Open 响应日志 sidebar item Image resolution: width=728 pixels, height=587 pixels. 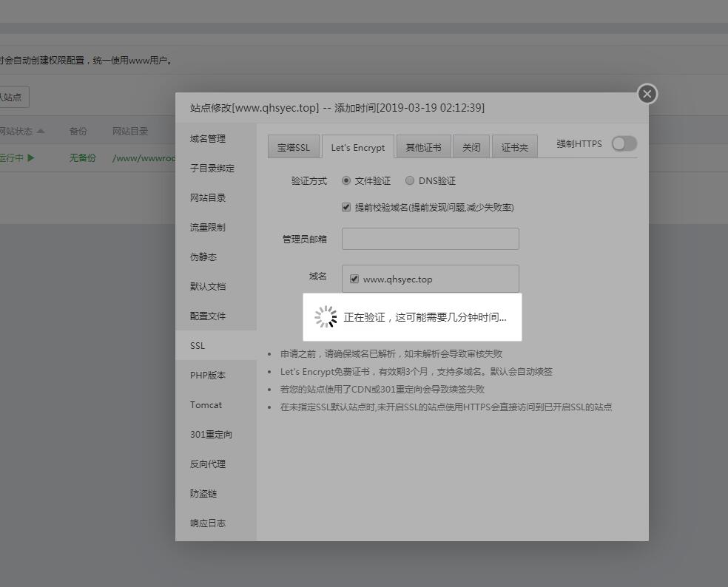pyautogui.click(x=216, y=523)
